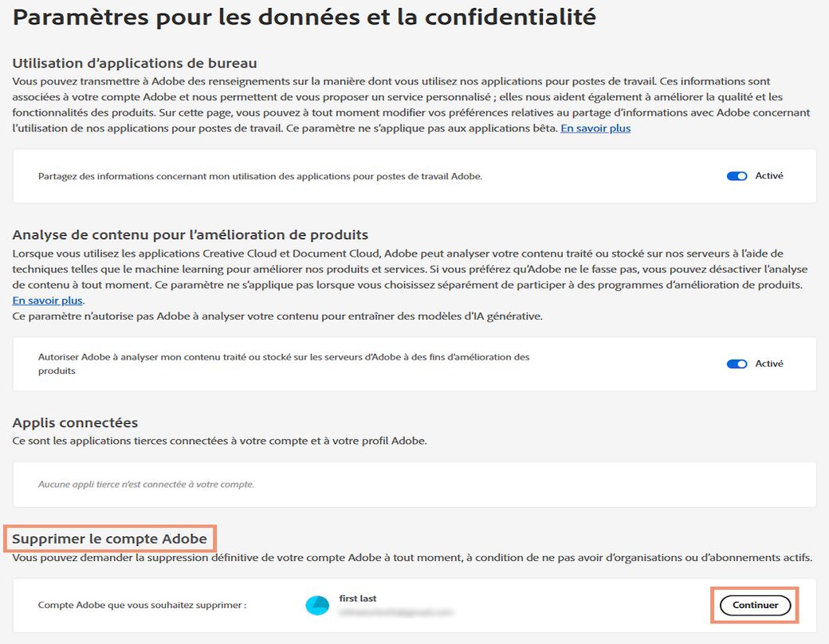The height and width of the screenshot is (644, 829).
Task: Click the sentence about generative AI models
Action: tap(277, 316)
